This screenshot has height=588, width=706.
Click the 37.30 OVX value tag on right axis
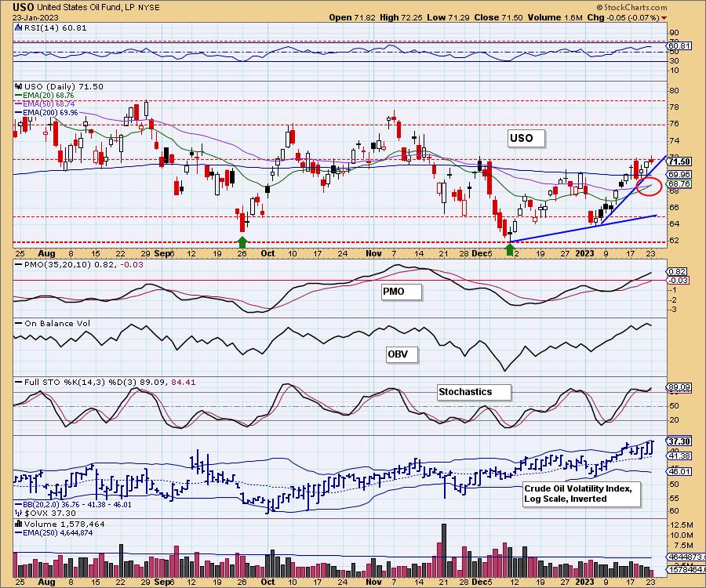[679, 441]
